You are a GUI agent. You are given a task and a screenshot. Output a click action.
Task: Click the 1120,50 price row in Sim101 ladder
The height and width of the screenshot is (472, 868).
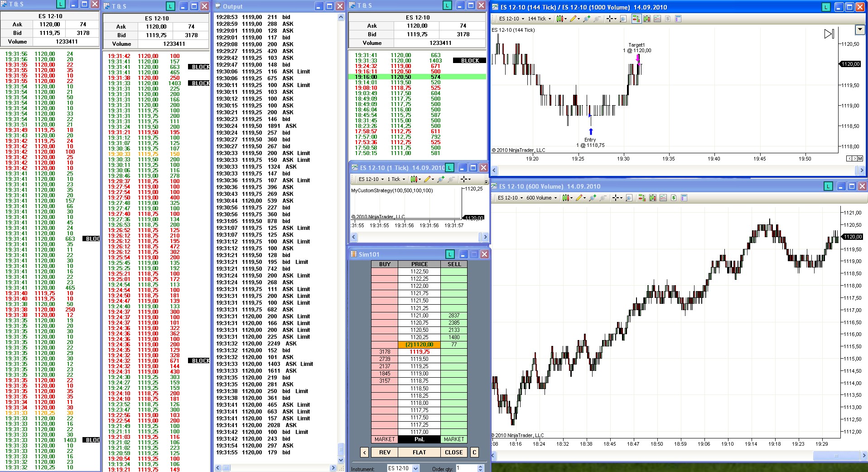point(419,330)
